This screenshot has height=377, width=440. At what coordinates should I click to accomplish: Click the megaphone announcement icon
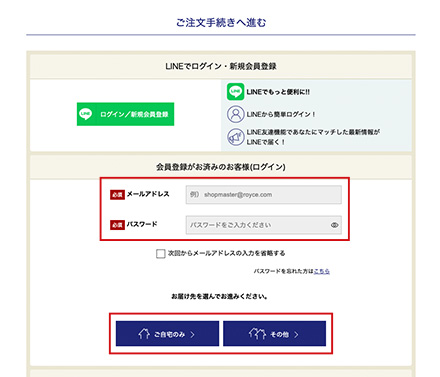coord(236,137)
